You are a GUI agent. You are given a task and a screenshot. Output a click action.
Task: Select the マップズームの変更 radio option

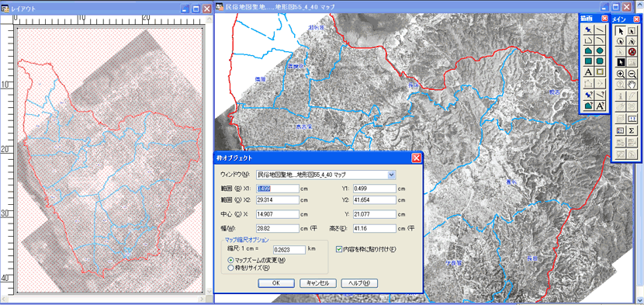pyautogui.click(x=230, y=260)
